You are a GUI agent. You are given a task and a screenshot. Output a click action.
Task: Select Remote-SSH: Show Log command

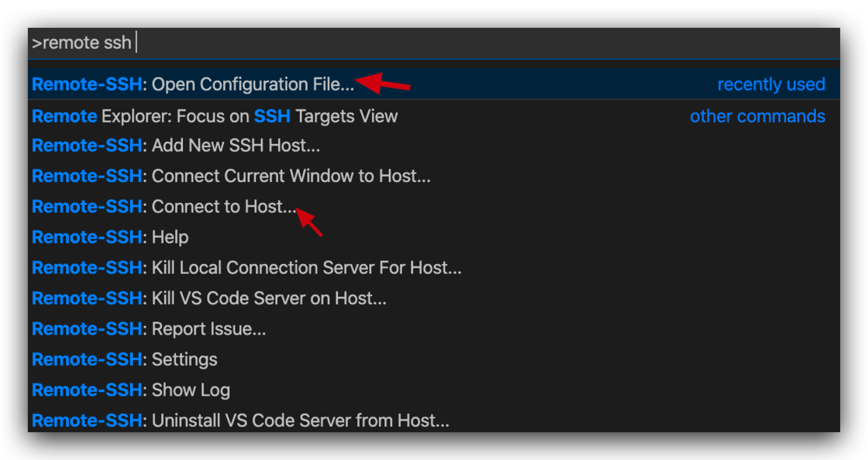pyautogui.click(x=131, y=390)
